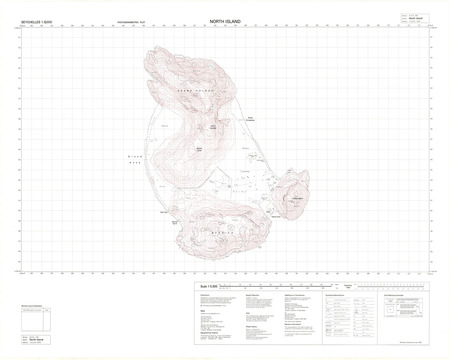450x360 pixels.
Task: Click the Petite Anse label near the east hill
Action: point(276,217)
